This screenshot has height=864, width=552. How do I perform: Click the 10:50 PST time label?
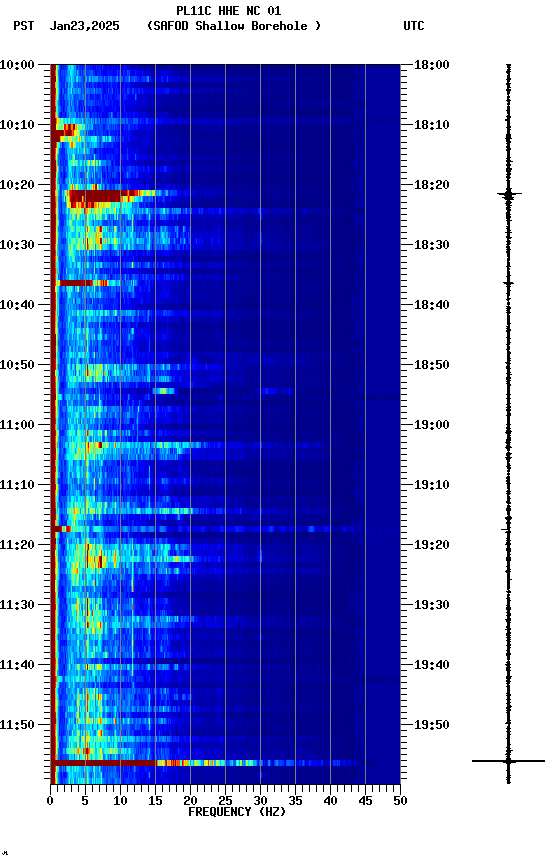point(17,365)
